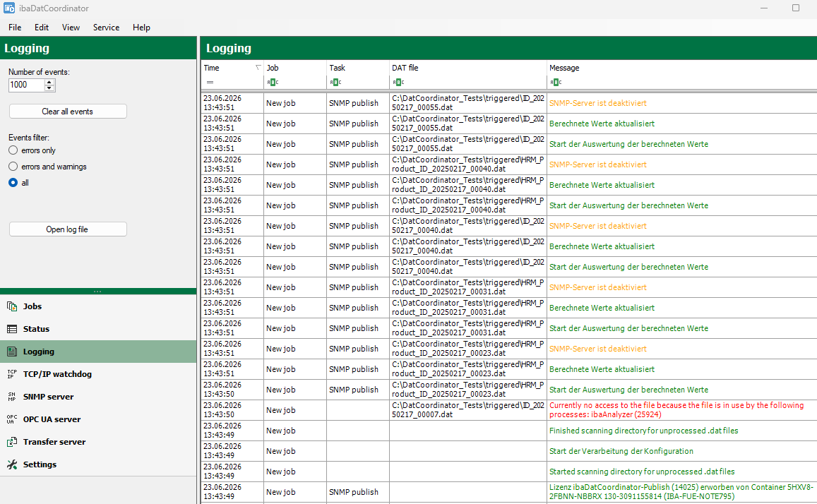This screenshot has width=817, height=504.
Task: Click the Message column header
Action: pyautogui.click(x=681, y=68)
